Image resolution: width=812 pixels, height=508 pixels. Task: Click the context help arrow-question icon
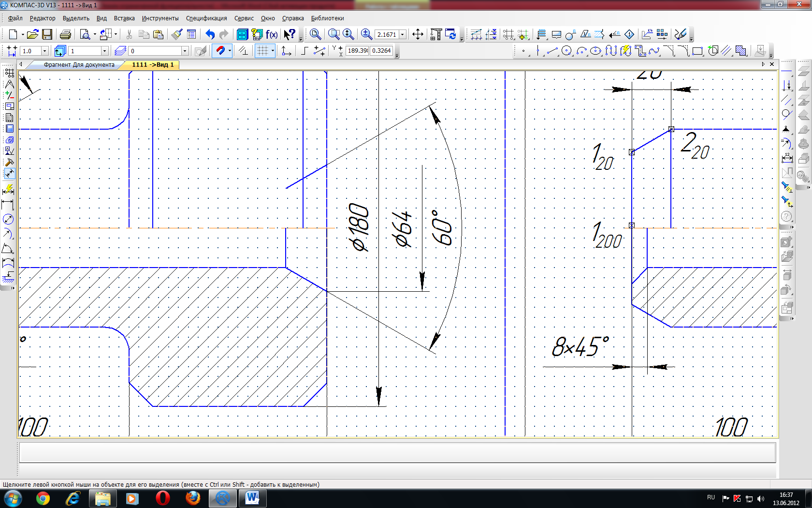point(290,34)
